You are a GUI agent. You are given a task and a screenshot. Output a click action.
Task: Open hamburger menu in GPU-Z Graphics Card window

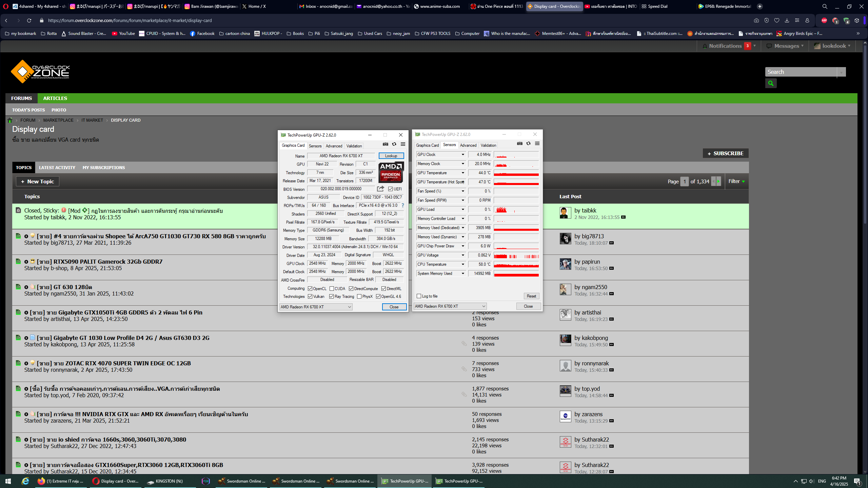click(x=403, y=144)
